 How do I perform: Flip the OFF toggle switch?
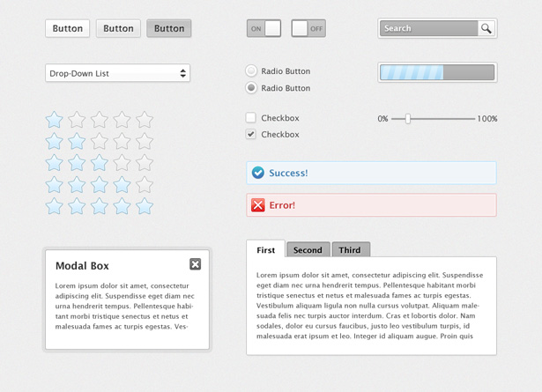point(308,28)
